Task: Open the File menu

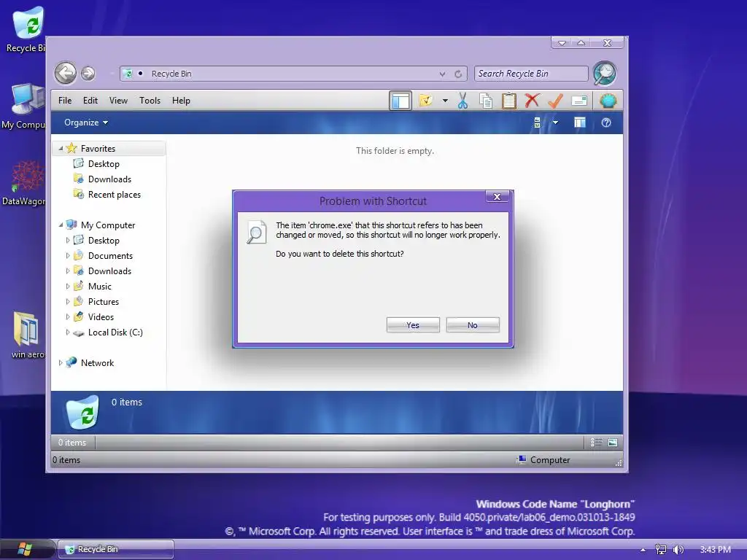Action: coord(65,101)
